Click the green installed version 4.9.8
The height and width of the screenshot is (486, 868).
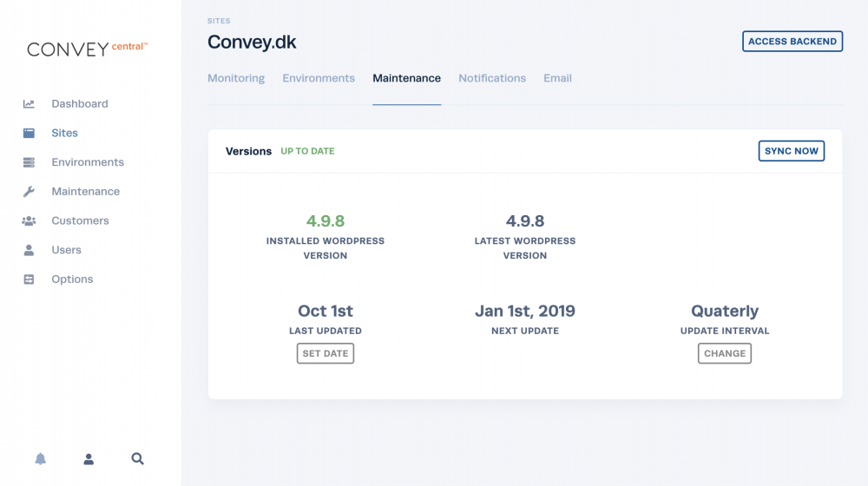[325, 220]
